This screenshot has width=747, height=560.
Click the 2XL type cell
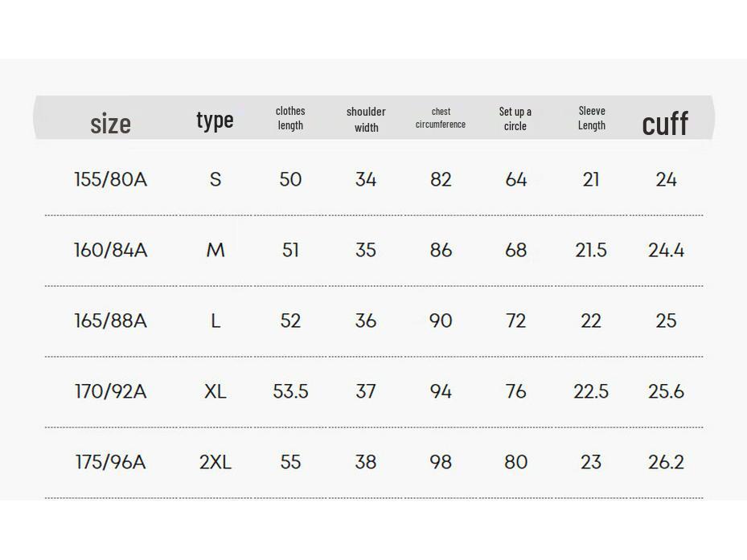point(215,462)
